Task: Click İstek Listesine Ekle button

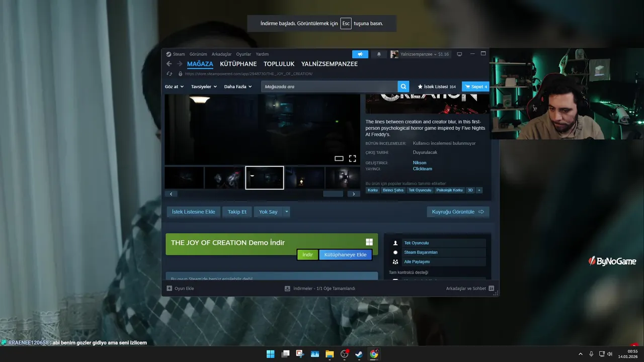Action: 193,212
